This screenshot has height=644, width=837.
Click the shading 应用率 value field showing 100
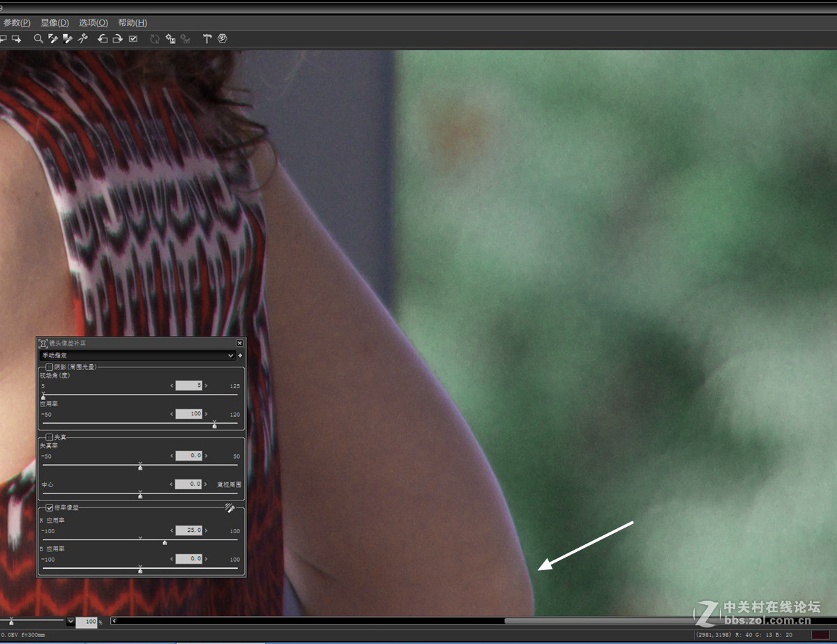point(188,414)
